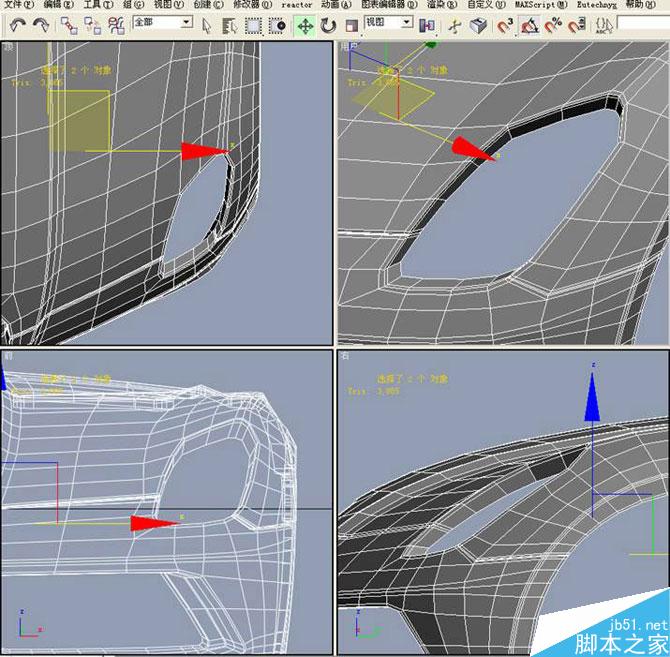
Task: Click the Select and Manipulate icon
Action: (x=455, y=26)
